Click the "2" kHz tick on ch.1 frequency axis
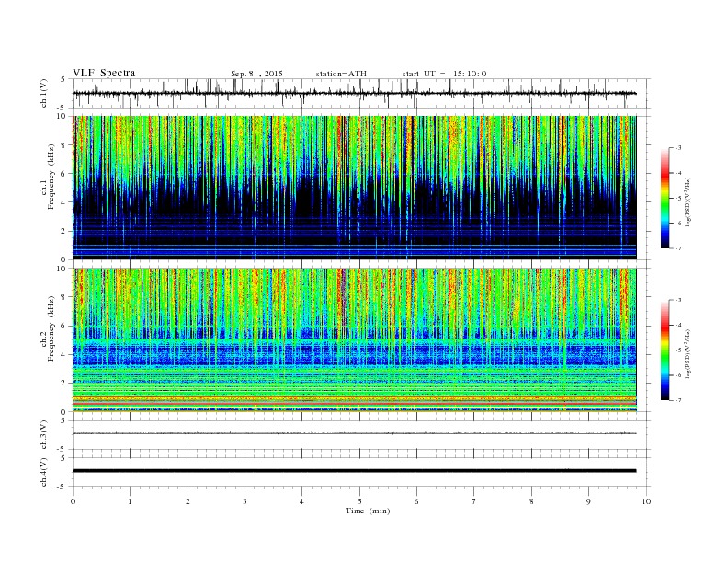 [x=63, y=231]
